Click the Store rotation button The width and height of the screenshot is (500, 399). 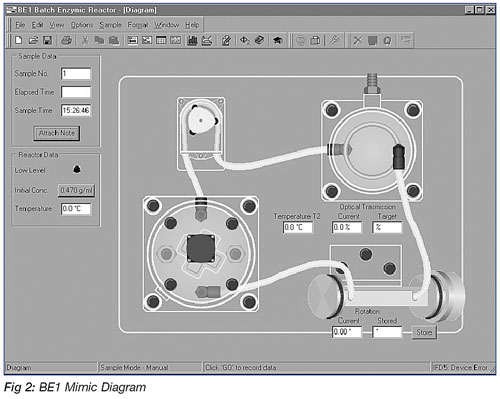pyautogui.click(x=424, y=332)
